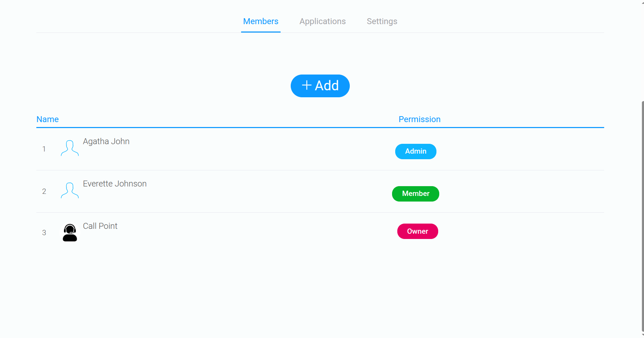Click row number 2 in list

[x=44, y=191]
